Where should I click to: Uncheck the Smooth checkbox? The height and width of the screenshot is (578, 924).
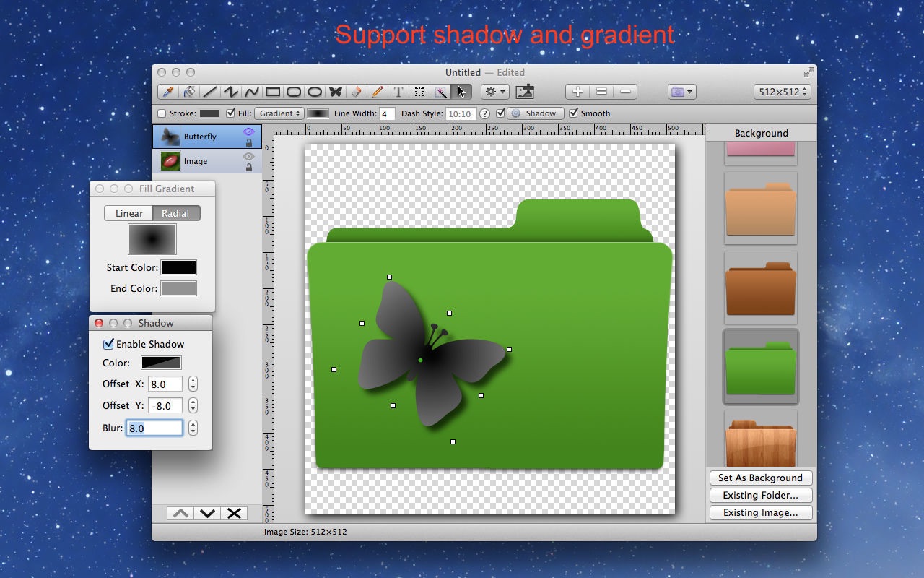(574, 113)
